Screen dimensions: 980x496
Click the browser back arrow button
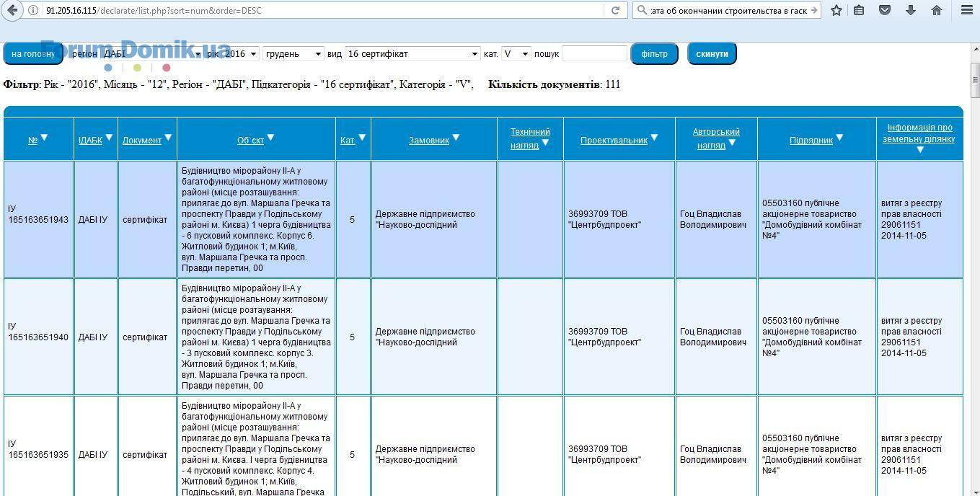[12, 10]
